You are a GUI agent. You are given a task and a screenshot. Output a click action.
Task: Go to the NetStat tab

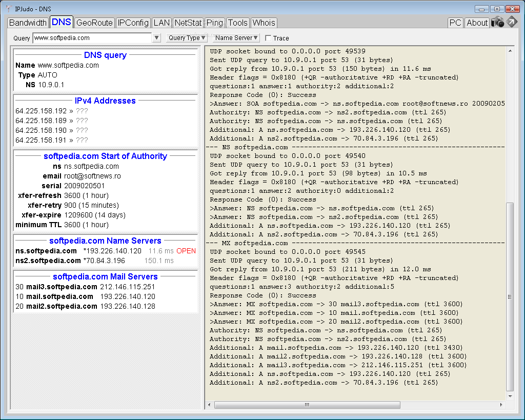pos(188,23)
